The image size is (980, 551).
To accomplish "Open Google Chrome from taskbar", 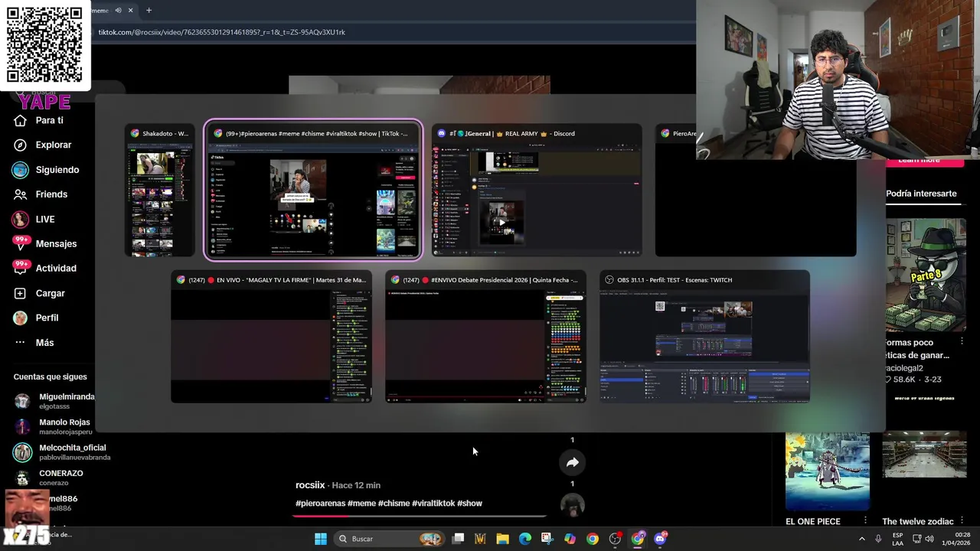I will tap(593, 539).
